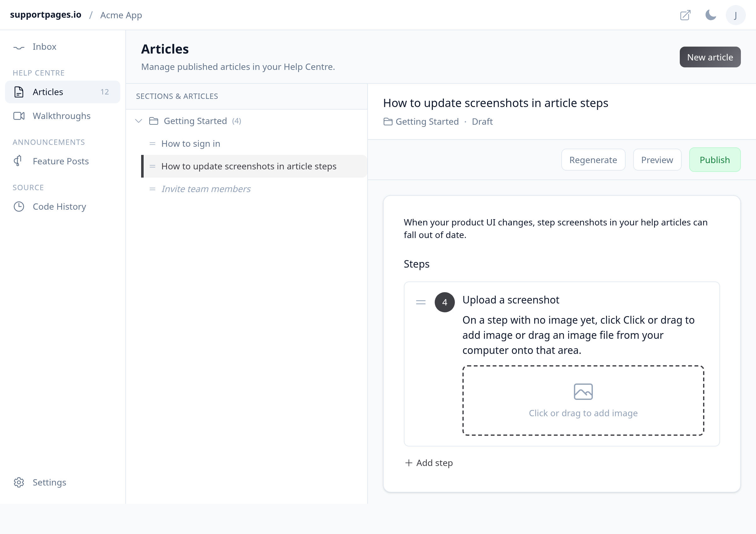
Task: Click the article title to edit it
Action: tap(495, 103)
